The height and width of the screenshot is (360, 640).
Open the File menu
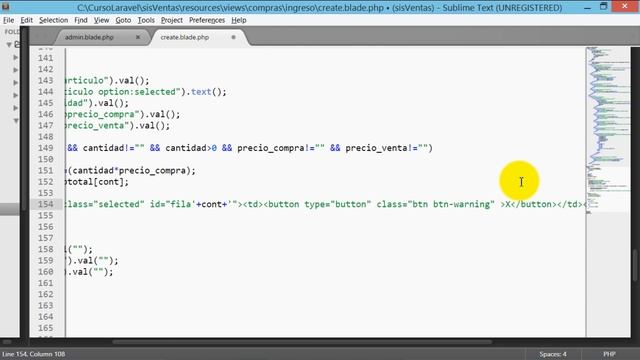pyautogui.click(x=8, y=20)
